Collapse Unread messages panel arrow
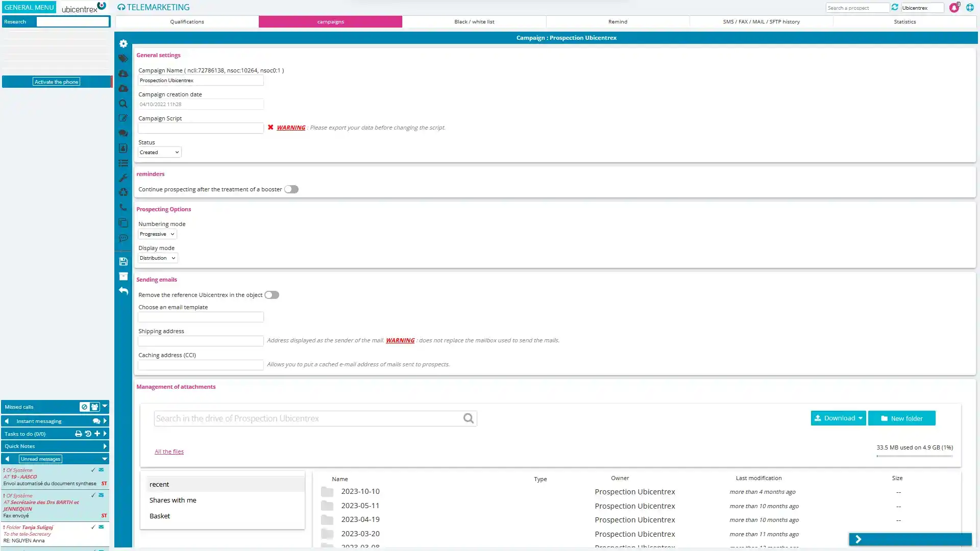This screenshot has width=980, height=551. pyautogui.click(x=105, y=459)
